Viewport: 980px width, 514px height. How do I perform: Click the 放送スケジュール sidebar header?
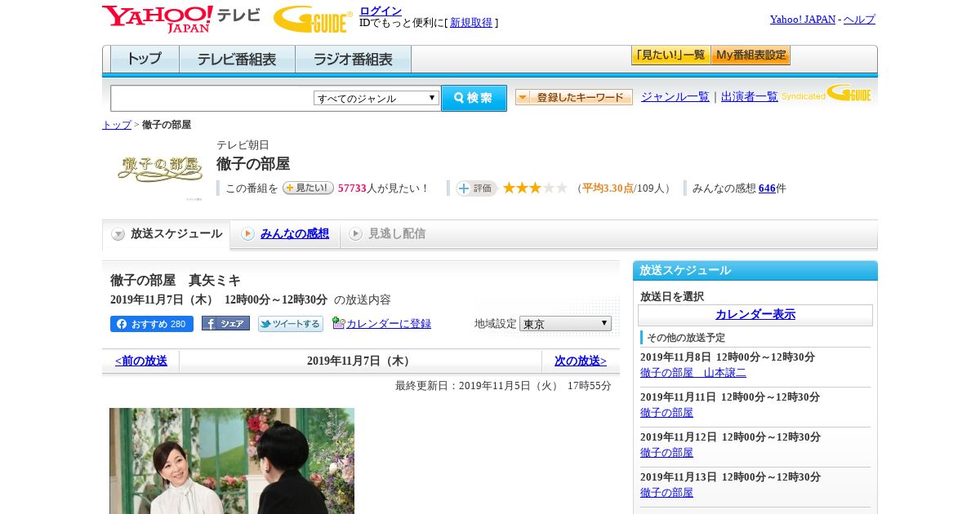coord(755,271)
